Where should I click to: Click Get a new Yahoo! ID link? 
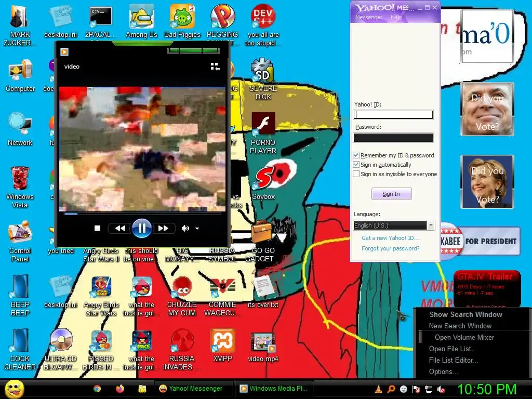coord(391,238)
